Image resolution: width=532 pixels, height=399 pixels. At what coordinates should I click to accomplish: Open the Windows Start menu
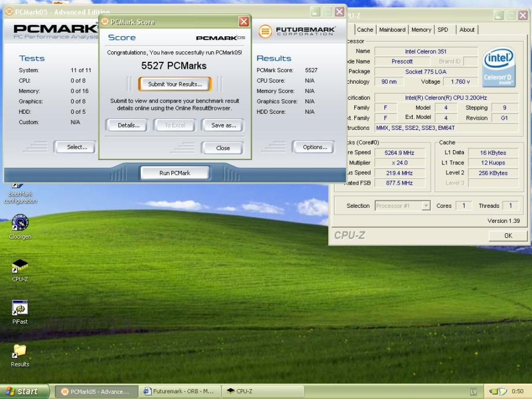pos(24,391)
